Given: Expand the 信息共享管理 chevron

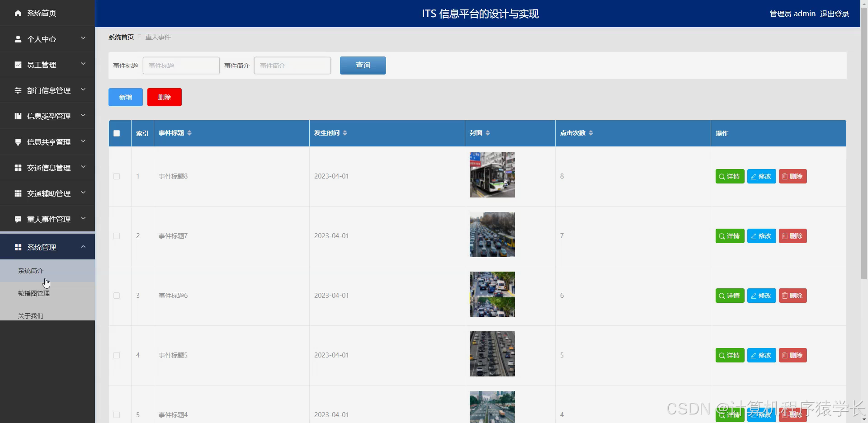Looking at the screenshot, I should pos(83,141).
